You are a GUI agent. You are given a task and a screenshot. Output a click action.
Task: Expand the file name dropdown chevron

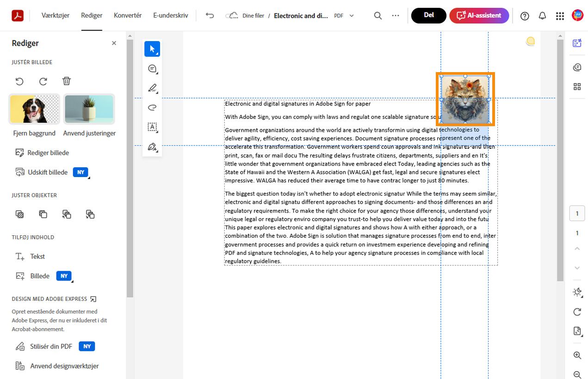[352, 16]
